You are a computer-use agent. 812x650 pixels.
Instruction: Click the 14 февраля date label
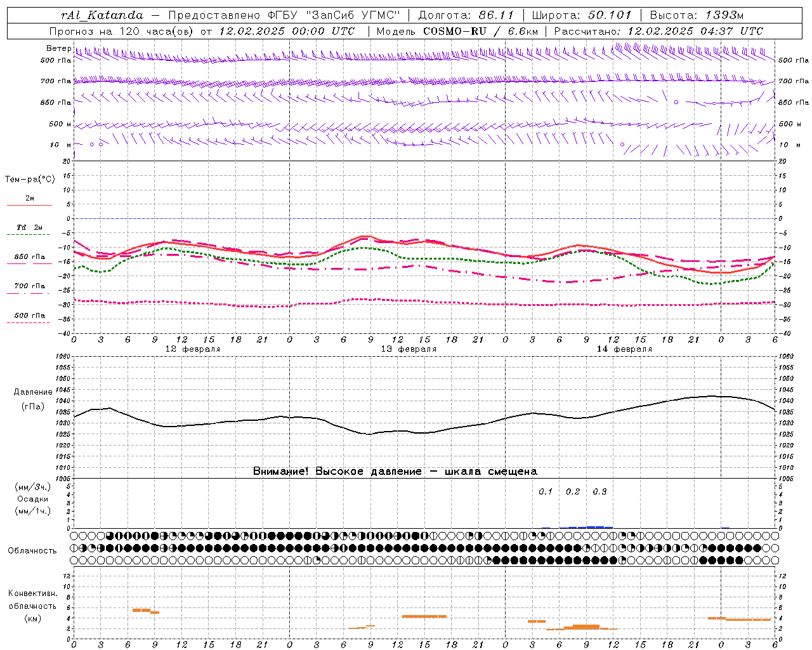624,349
